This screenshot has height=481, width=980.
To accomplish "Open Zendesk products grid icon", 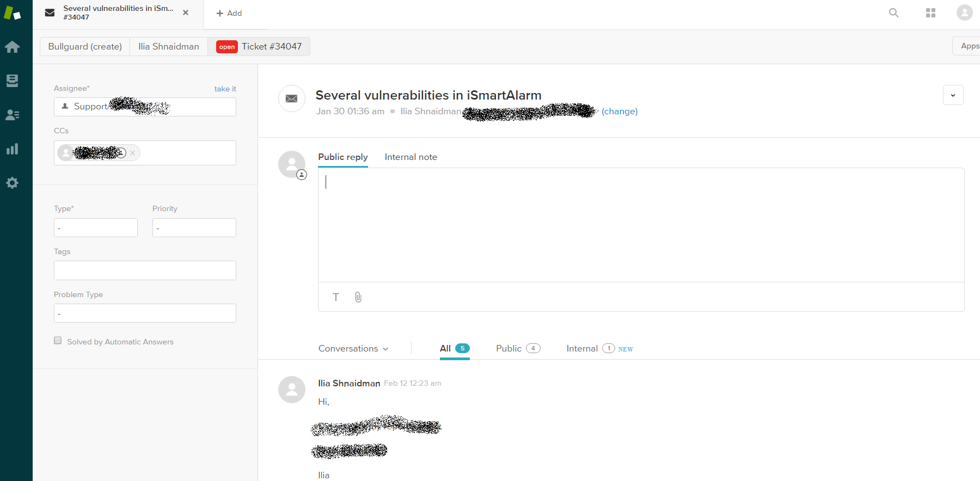I will tap(930, 13).
